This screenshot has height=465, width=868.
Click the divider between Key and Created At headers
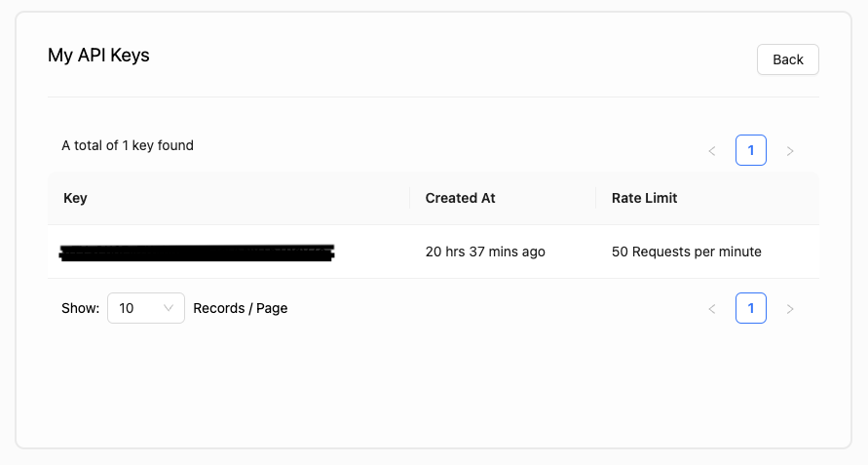pyautogui.click(x=410, y=198)
